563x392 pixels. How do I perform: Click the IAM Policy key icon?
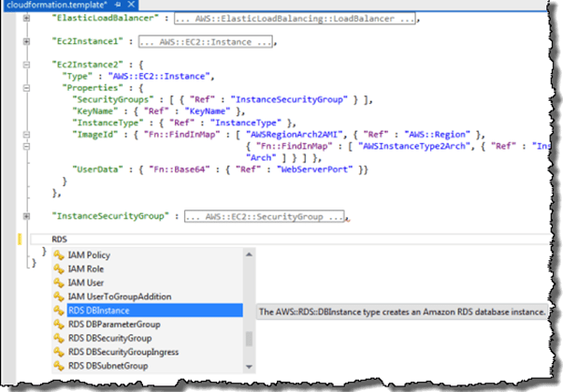click(58, 254)
